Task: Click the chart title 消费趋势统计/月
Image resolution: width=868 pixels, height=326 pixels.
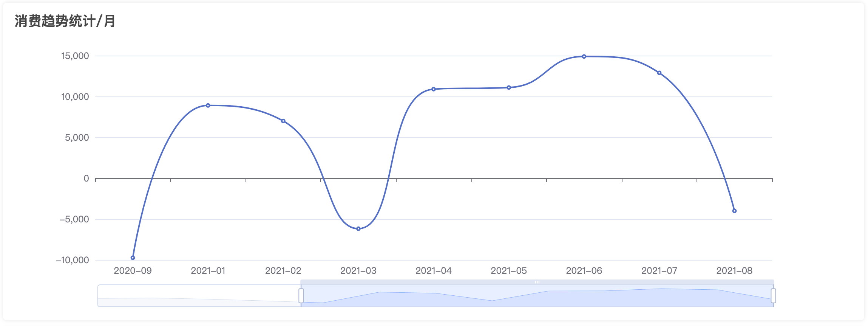Action: [65, 21]
